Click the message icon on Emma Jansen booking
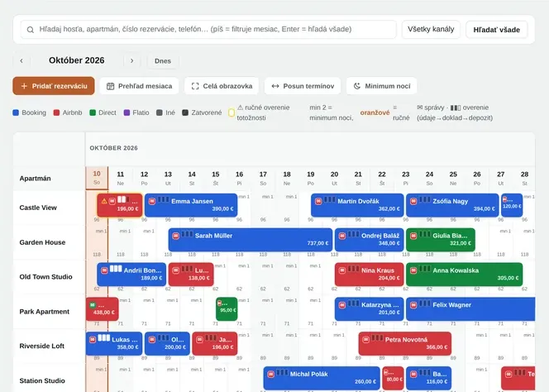This screenshot has height=392, width=549. click(x=152, y=202)
